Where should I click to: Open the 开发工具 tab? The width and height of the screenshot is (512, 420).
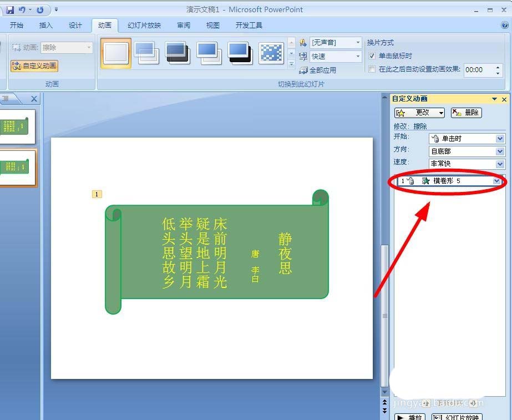tap(249, 25)
